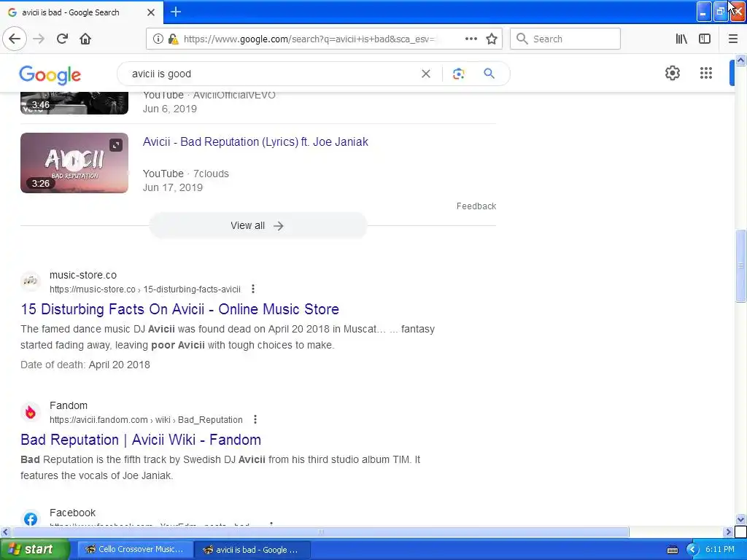
Task: Click 'Jun 17, 2019' video date
Action: pos(172,187)
